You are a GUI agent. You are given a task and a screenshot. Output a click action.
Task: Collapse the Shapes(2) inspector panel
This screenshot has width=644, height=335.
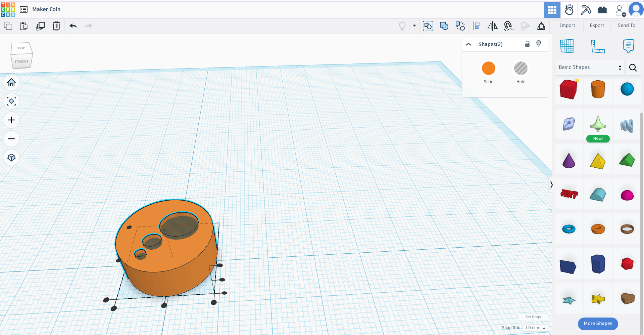(x=468, y=44)
